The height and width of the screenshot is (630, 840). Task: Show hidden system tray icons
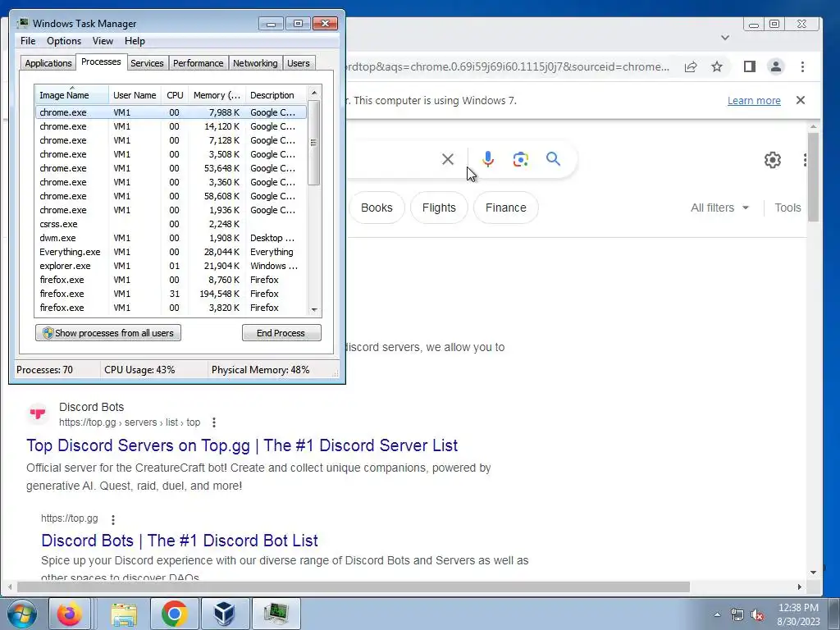click(x=717, y=614)
